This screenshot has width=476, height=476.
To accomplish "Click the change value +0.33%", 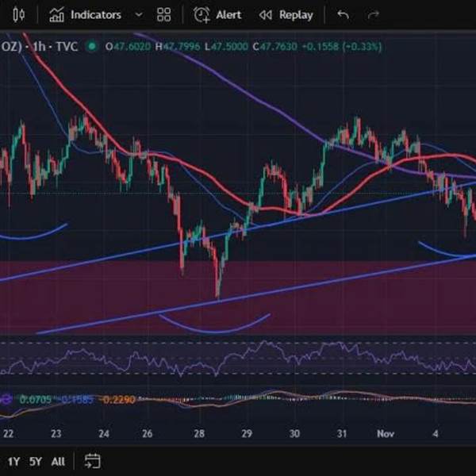I will point(362,47).
